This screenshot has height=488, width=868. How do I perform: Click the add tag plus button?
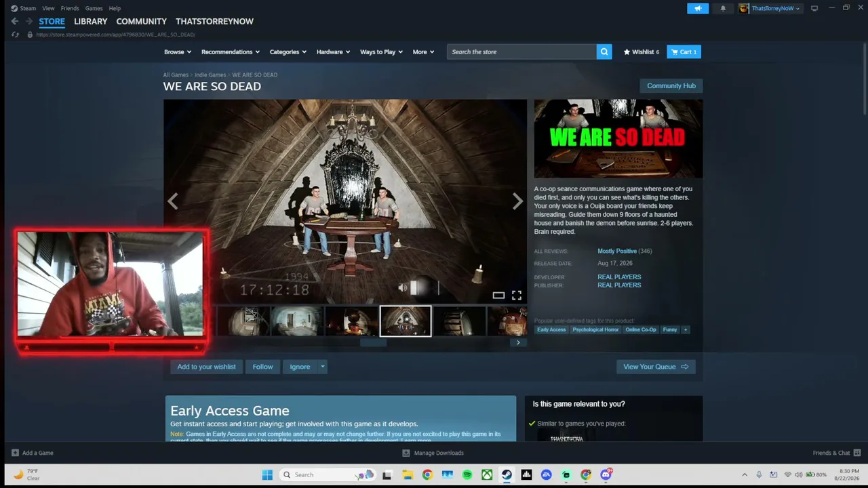click(x=686, y=329)
